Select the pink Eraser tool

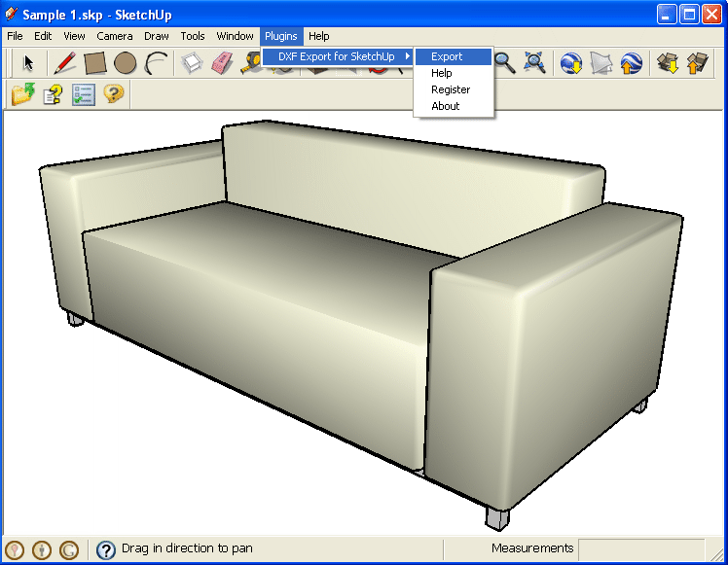223,63
